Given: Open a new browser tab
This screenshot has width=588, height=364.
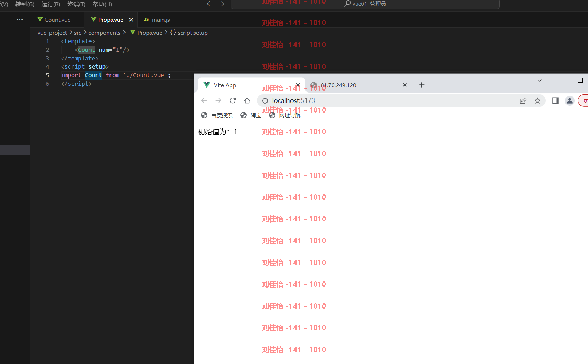Looking at the screenshot, I should (422, 85).
